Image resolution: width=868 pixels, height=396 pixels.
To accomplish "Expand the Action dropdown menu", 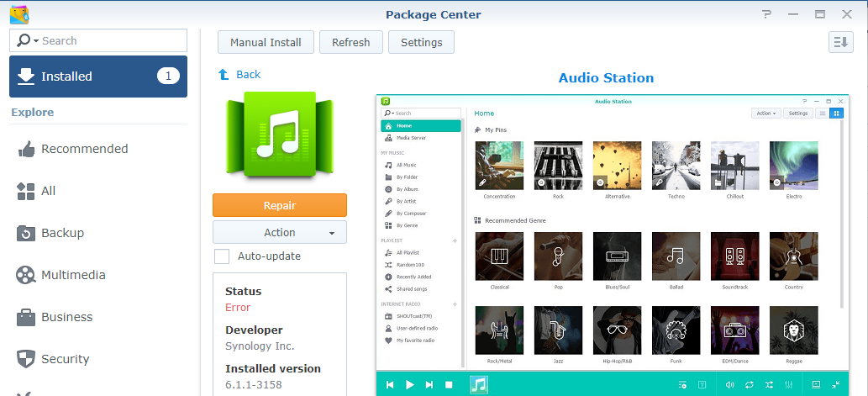I will tap(280, 232).
